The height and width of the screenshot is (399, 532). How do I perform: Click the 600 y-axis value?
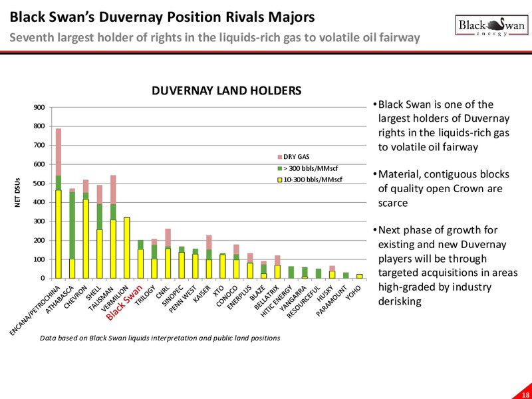(x=39, y=164)
